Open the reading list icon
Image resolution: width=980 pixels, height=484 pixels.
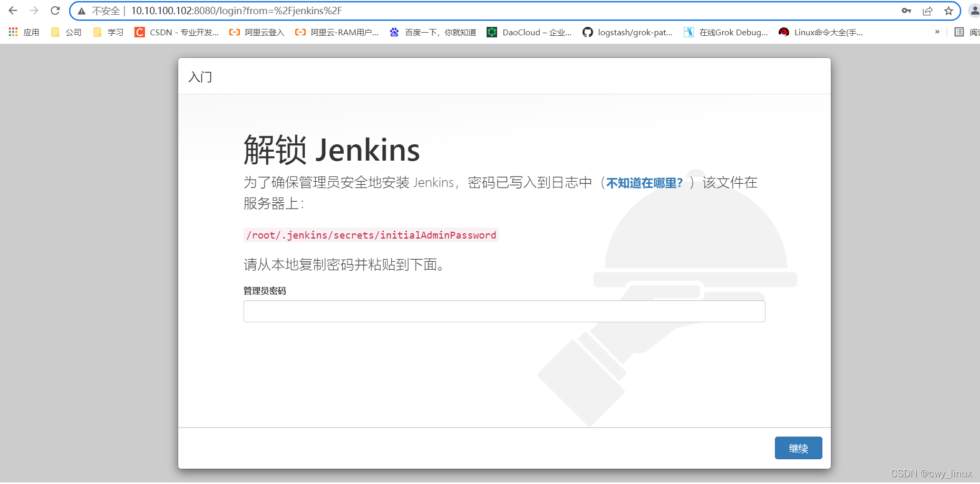pos(959,32)
